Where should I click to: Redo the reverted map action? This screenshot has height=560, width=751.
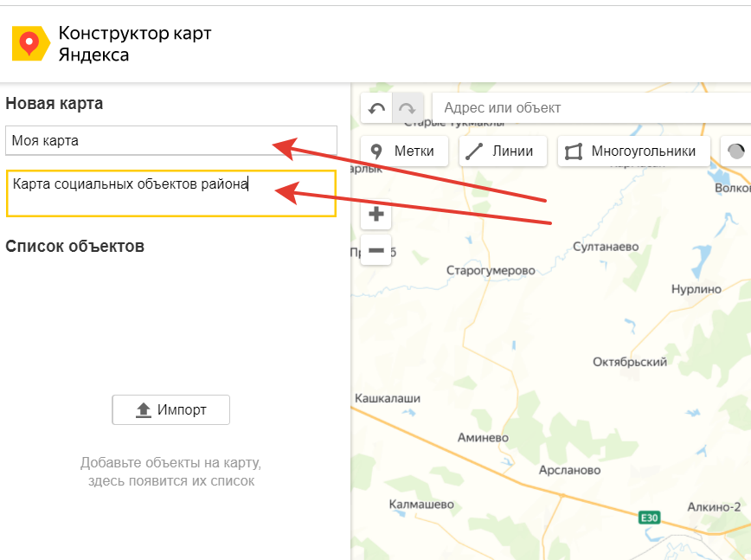pyautogui.click(x=408, y=108)
